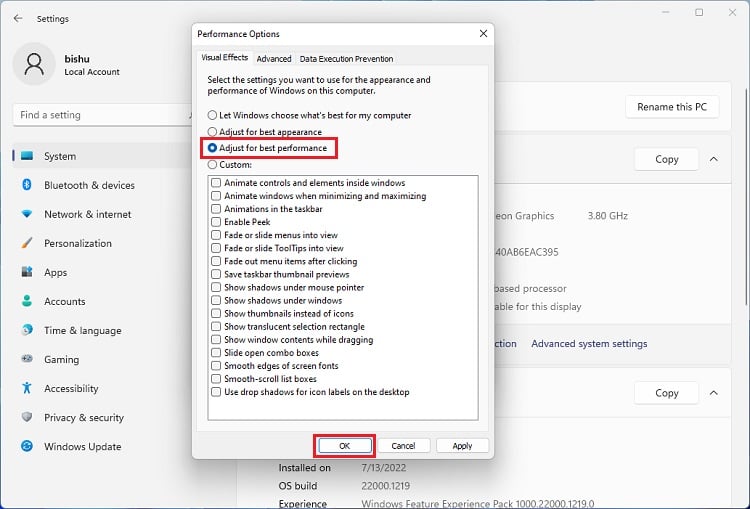The width and height of the screenshot is (750, 509).
Task: Click OK in Performance Options
Action: (345, 446)
